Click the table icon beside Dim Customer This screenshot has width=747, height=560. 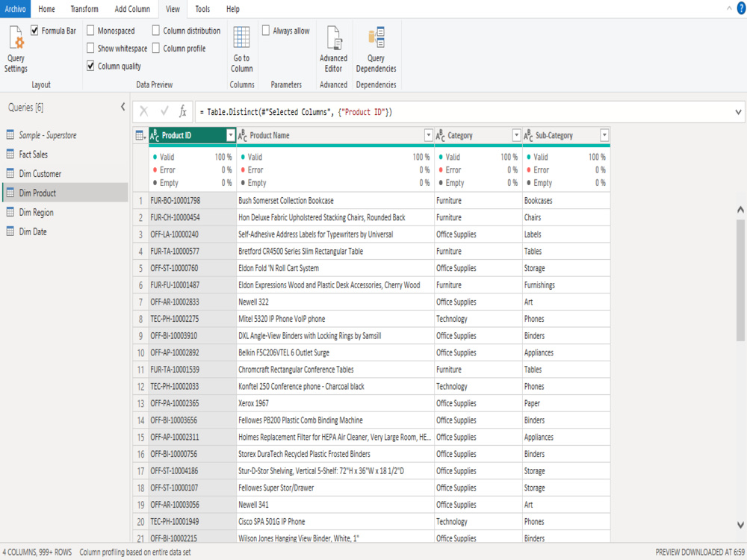click(x=10, y=173)
